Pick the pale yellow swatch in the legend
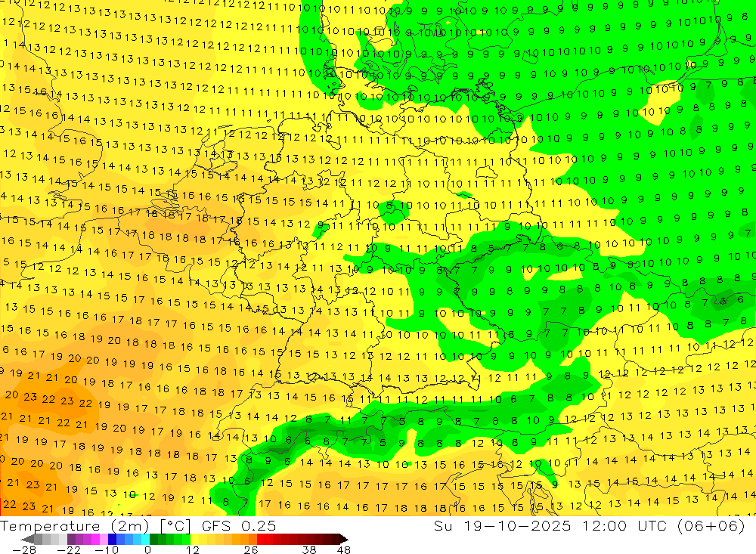The width and height of the screenshot is (756, 554). pos(194,539)
